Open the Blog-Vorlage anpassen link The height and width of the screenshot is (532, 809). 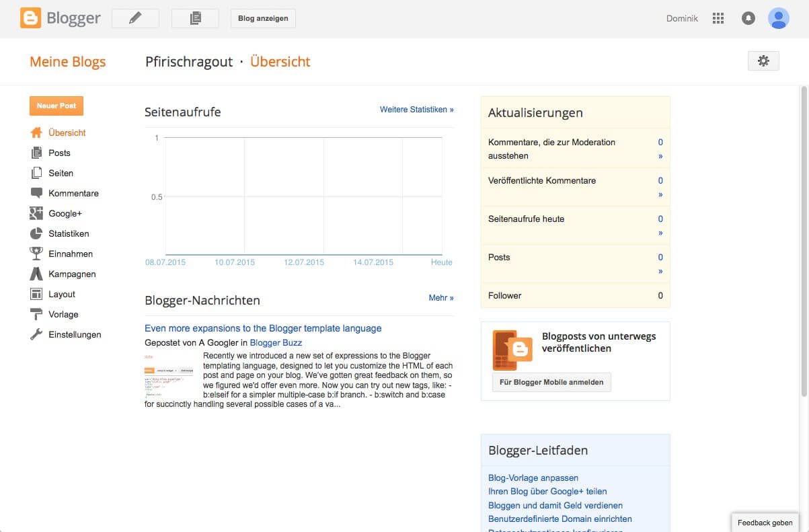[x=533, y=478]
